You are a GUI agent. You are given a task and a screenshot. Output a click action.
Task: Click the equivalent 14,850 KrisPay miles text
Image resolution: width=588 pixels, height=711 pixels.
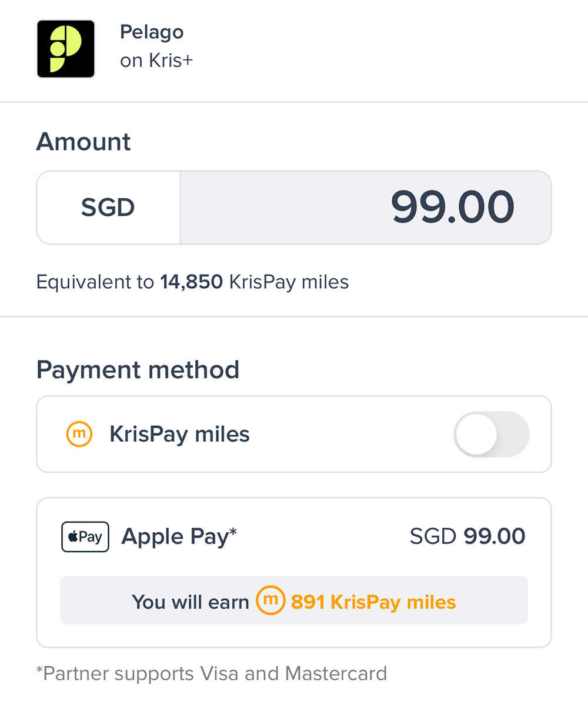[192, 282]
